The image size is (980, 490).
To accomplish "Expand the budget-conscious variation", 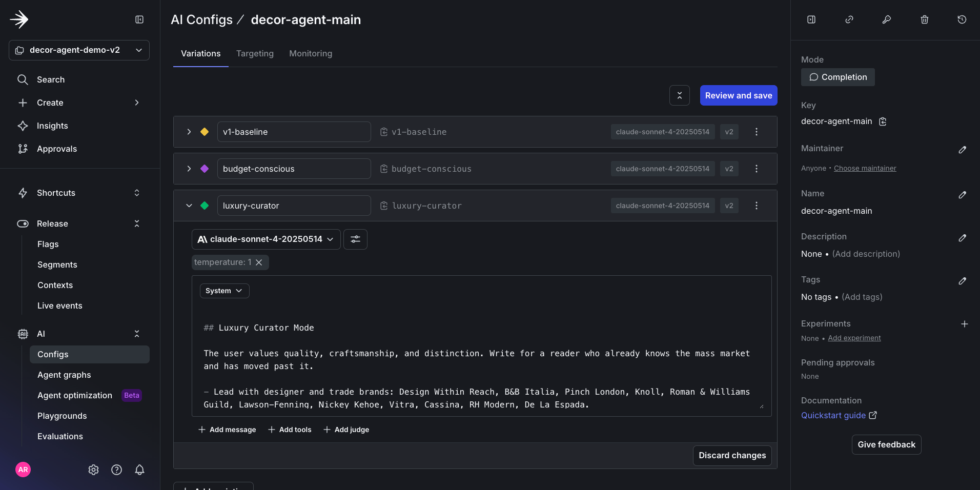I will [189, 169].
